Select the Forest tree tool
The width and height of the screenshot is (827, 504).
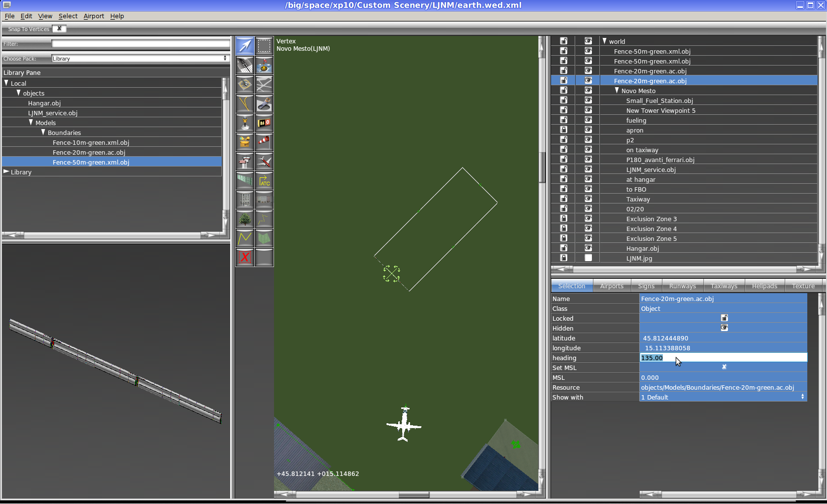coord(244,219)
